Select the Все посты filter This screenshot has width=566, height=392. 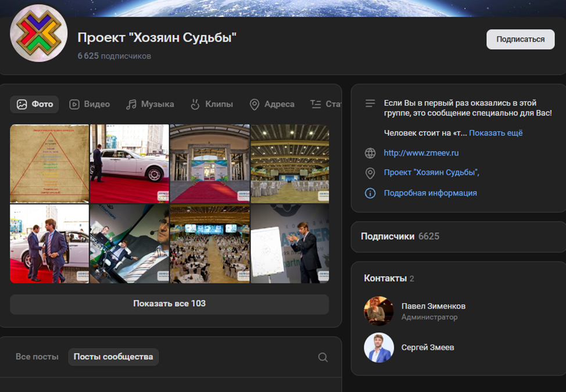(37, 357)
